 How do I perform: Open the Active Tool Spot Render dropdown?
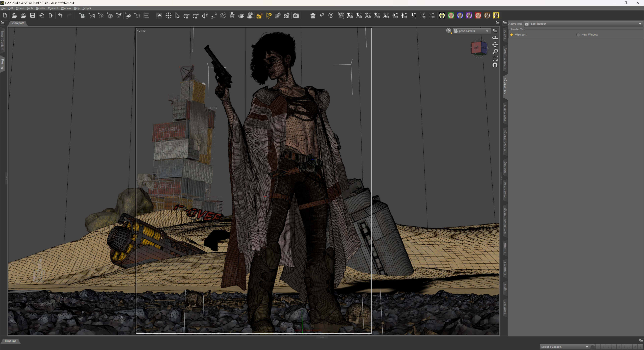point(583,24)
